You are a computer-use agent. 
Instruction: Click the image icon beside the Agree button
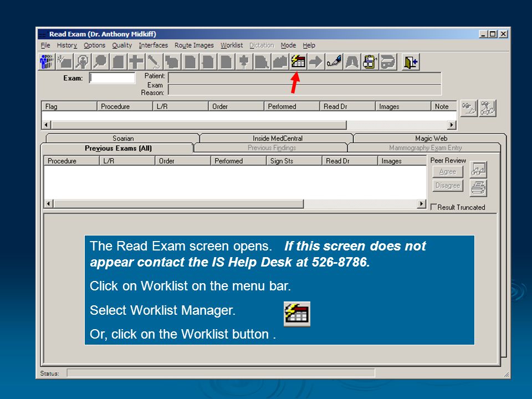coord(478,170)
